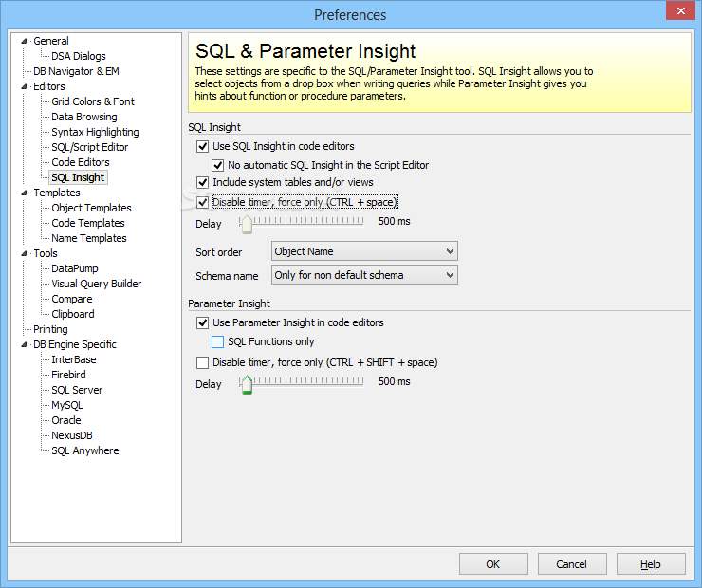Screen dimensions: 702x588
Task: Collapse the Editors tree node
Action: point(24,87)
